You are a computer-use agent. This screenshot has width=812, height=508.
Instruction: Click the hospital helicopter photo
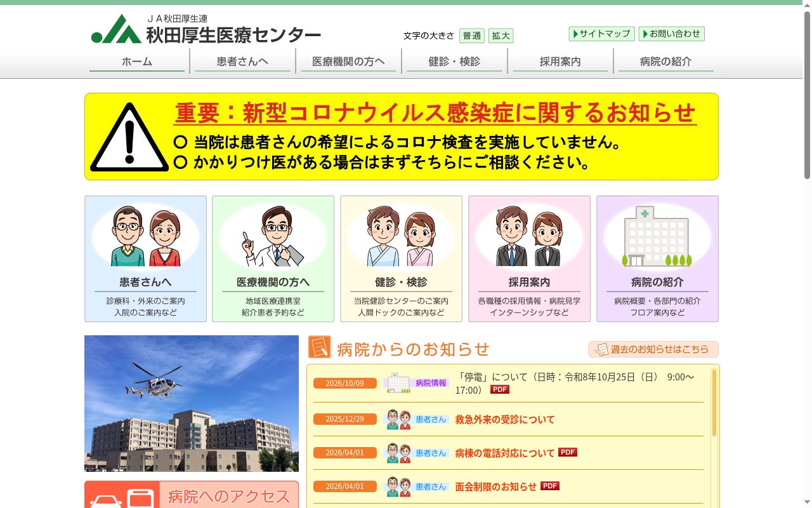(192, 403)
